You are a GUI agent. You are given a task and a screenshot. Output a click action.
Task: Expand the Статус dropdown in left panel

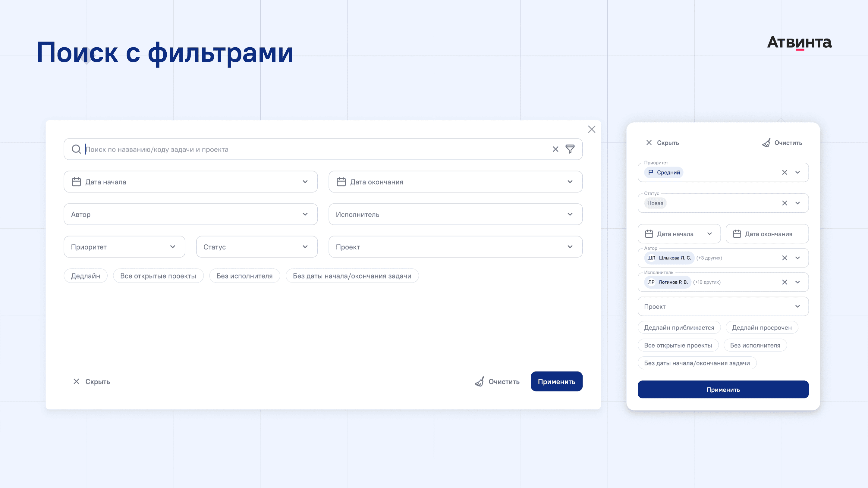[x=256, y=247]
